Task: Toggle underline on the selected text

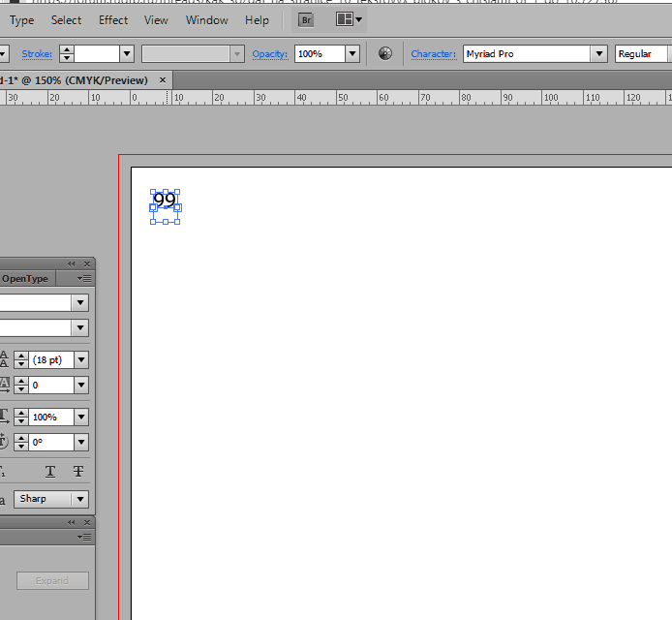Action: coord(50,472)
